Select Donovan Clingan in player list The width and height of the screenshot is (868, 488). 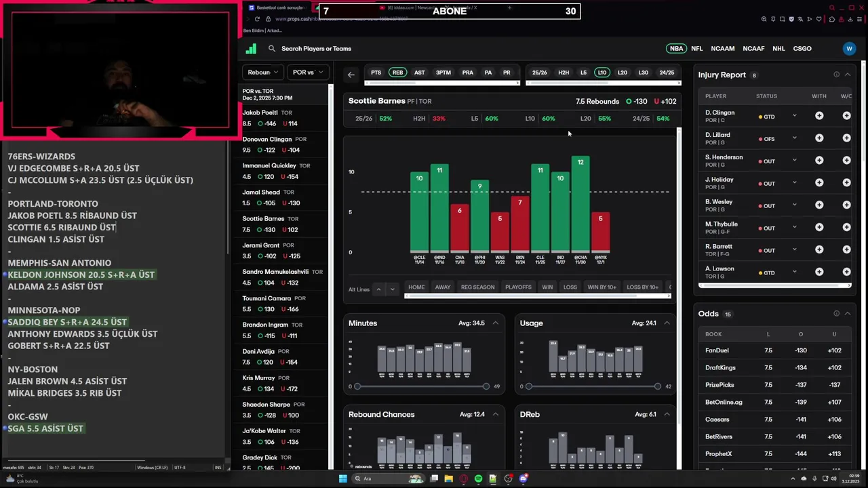[281, 144]
